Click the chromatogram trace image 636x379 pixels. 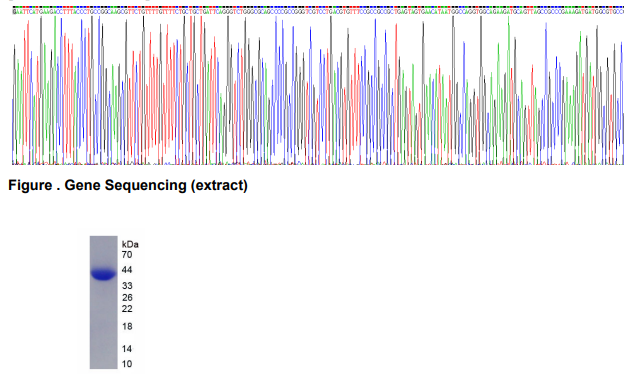(x=318, y=90)
